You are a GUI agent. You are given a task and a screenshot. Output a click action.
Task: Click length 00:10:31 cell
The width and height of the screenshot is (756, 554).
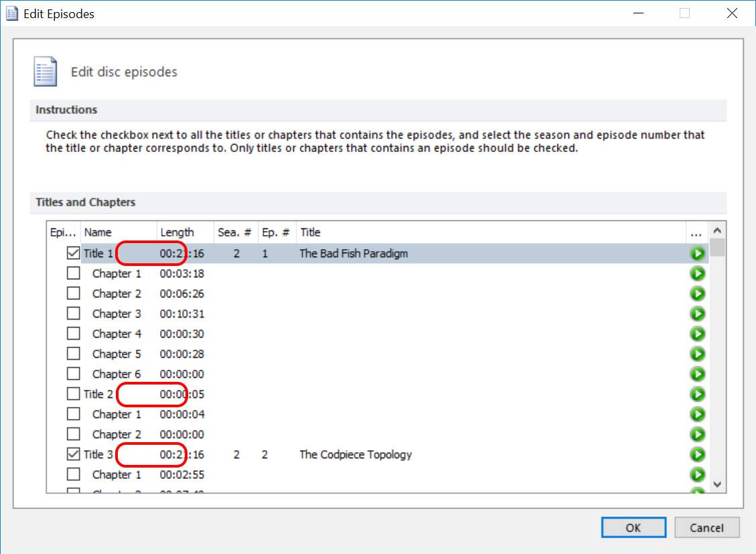point(181,314)
